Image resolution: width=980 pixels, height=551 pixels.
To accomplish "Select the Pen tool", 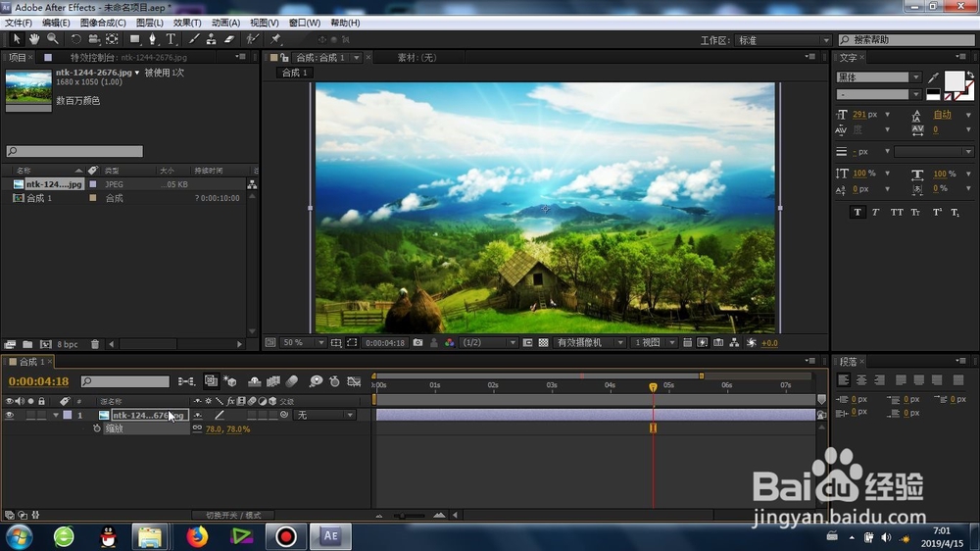I will 153,39.
